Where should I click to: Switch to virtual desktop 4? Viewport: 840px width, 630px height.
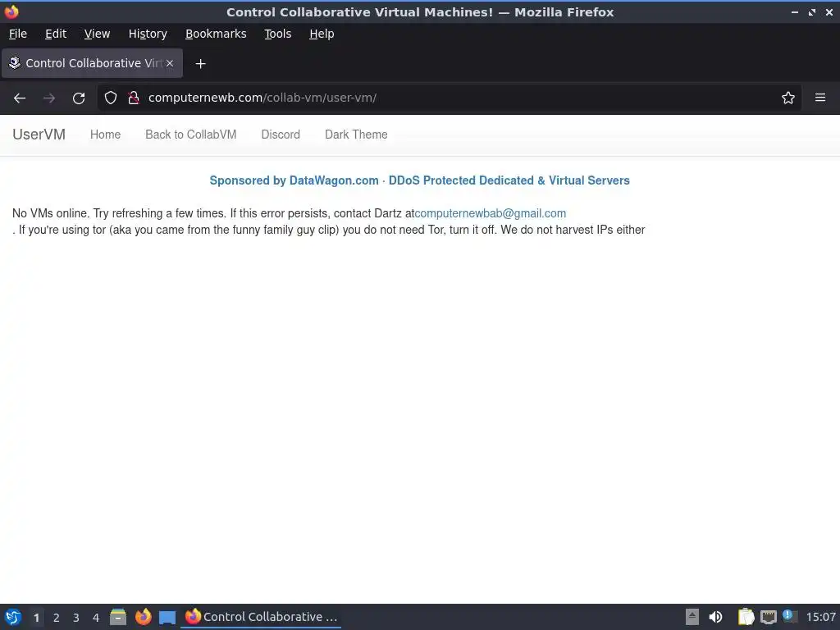[96, 618]
